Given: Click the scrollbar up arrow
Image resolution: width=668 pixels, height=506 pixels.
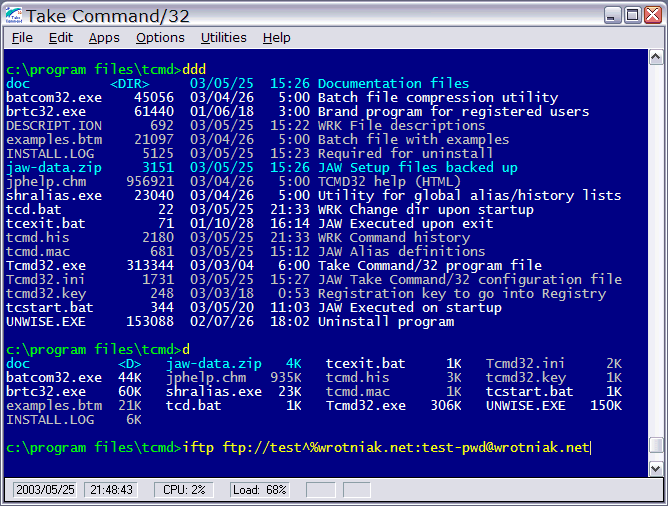Looking at the screenshot, I should pyautogui.click(x=656, y=57).
